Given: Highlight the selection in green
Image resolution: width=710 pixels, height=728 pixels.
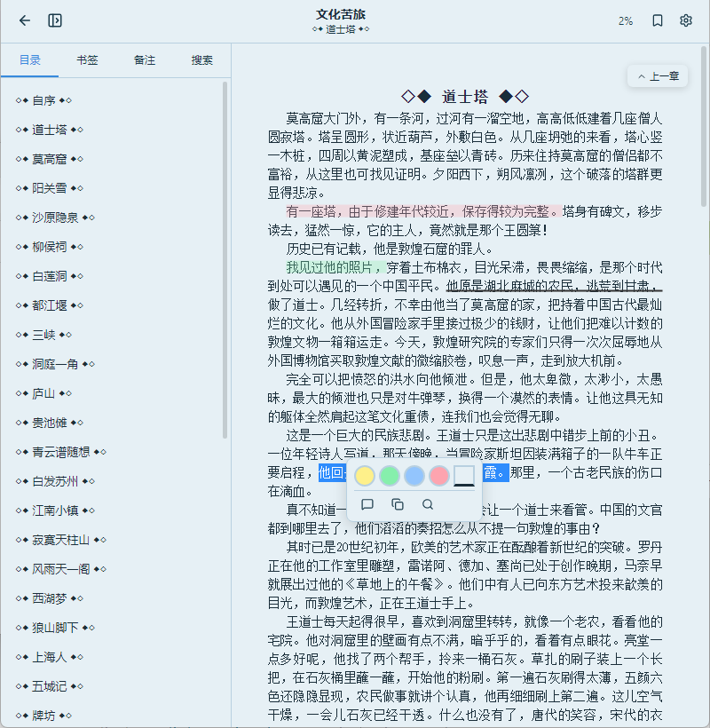Looking at the screenshot, I should (x=390, y=476).
